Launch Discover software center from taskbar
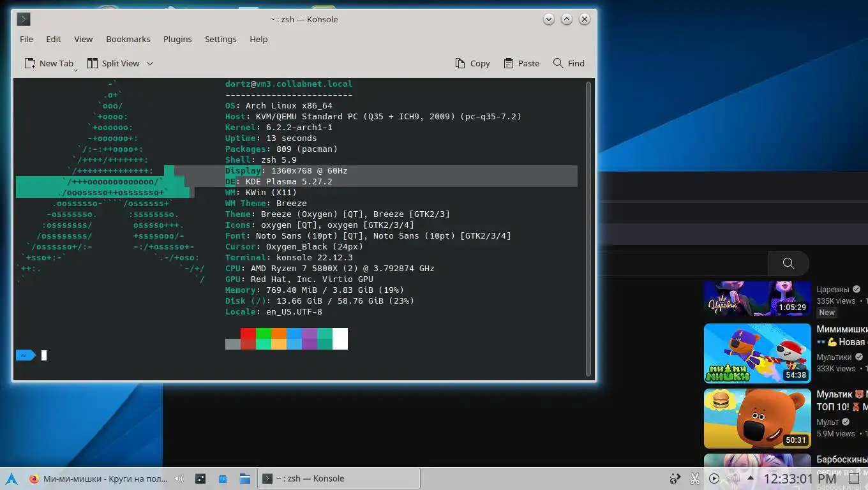 click(x=223, y=479)
